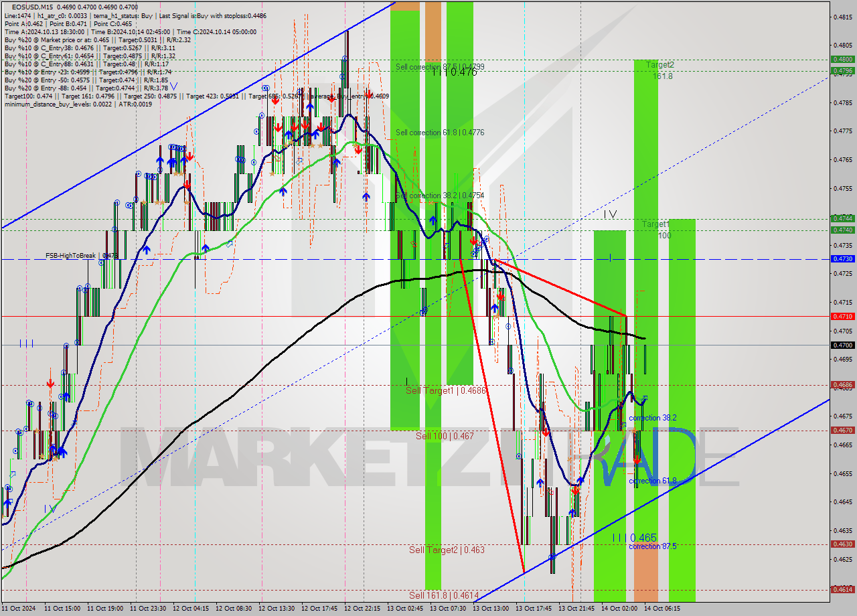Click the '13 Oct 17:45' time axis label

point(534,609)
